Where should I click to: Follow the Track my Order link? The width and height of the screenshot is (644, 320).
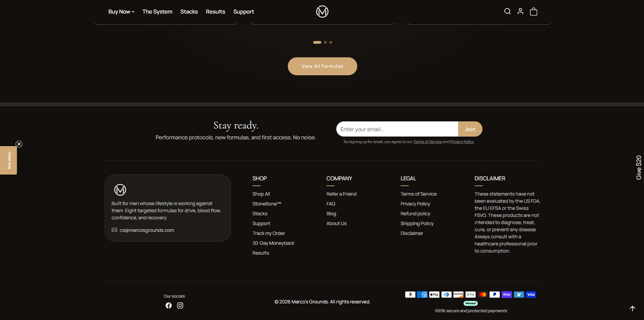pos(269,233)
